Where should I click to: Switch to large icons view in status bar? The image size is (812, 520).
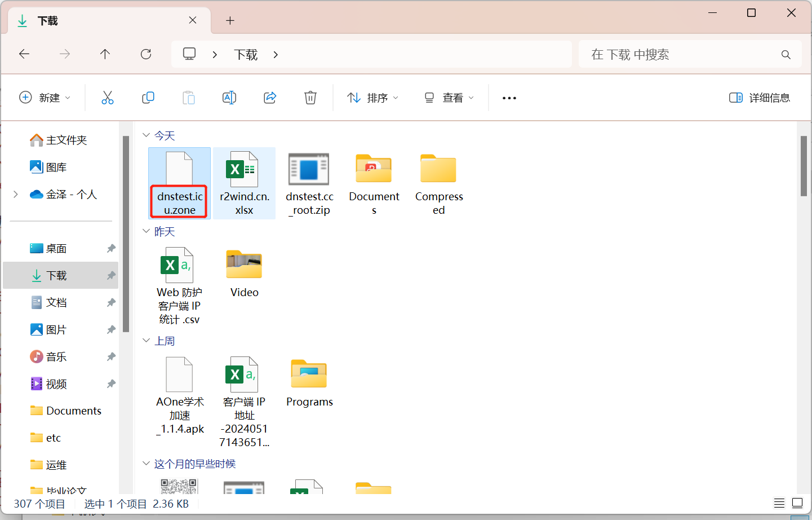tap(797, 503)
